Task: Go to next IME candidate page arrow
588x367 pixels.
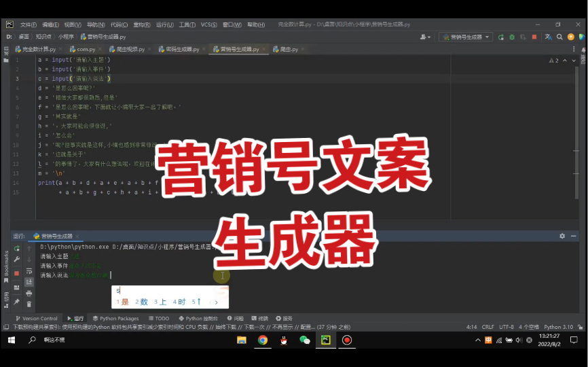Action: pyautogui.click(x=217, y=302)
